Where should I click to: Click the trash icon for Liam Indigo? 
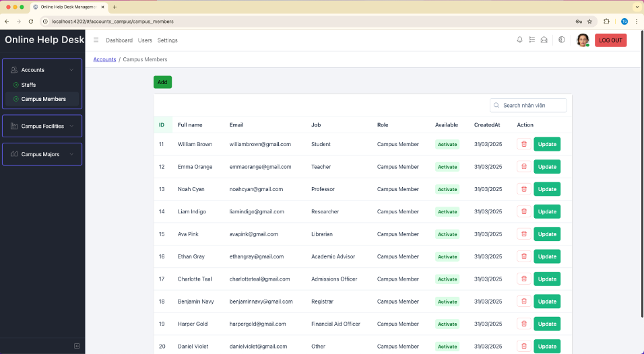(x=523, y=211)
